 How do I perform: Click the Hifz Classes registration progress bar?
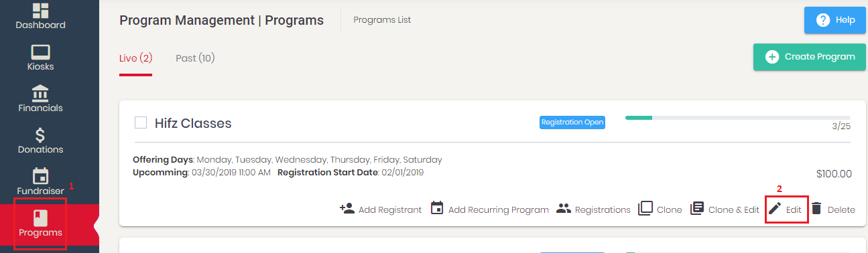737,118
